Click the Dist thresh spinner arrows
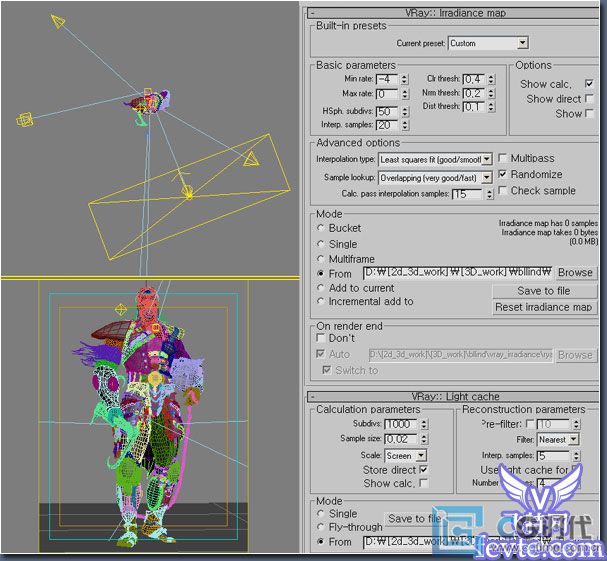 pos(491,107)
